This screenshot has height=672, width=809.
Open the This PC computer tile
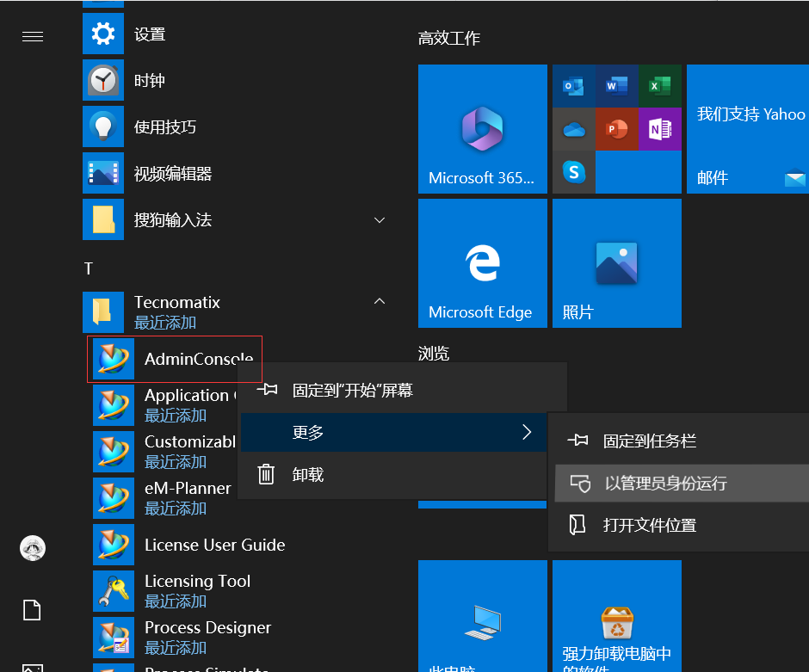[x=483, y=616]
